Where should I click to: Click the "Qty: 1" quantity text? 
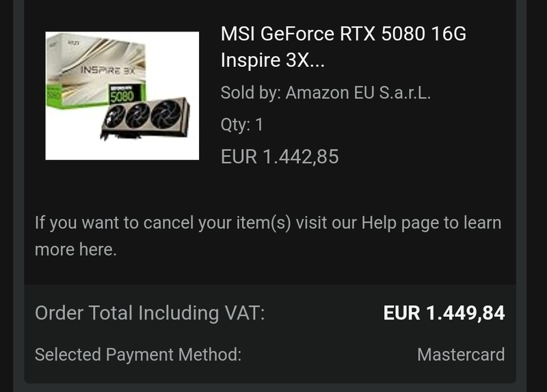[241, 124]
